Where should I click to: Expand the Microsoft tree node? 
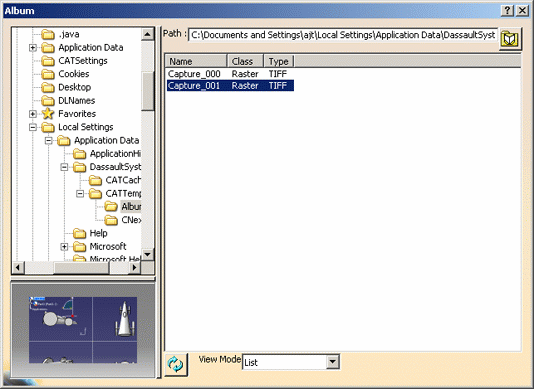coord(64,247)
